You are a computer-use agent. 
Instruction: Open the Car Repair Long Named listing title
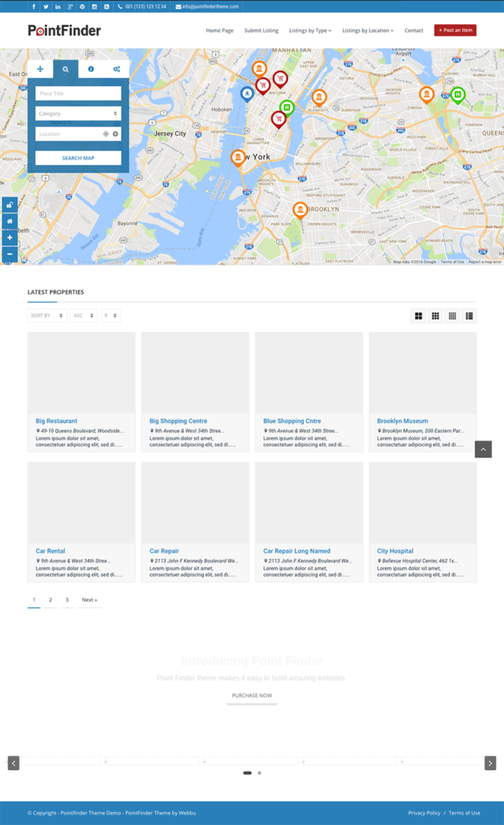click(296, 551)
